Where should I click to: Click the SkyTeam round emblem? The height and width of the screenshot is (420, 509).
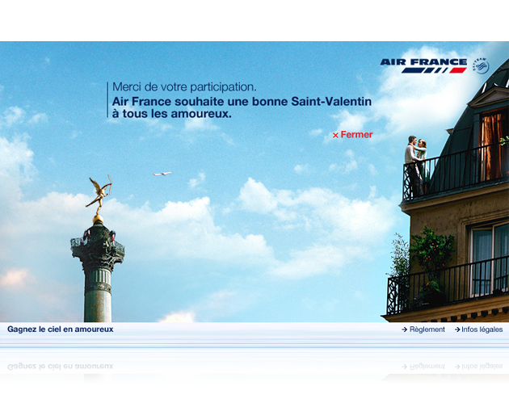tap(481, 66)
